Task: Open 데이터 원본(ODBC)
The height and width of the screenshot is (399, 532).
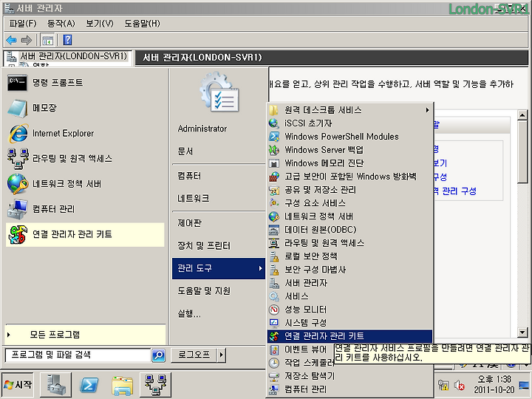Action: (349, 230)
